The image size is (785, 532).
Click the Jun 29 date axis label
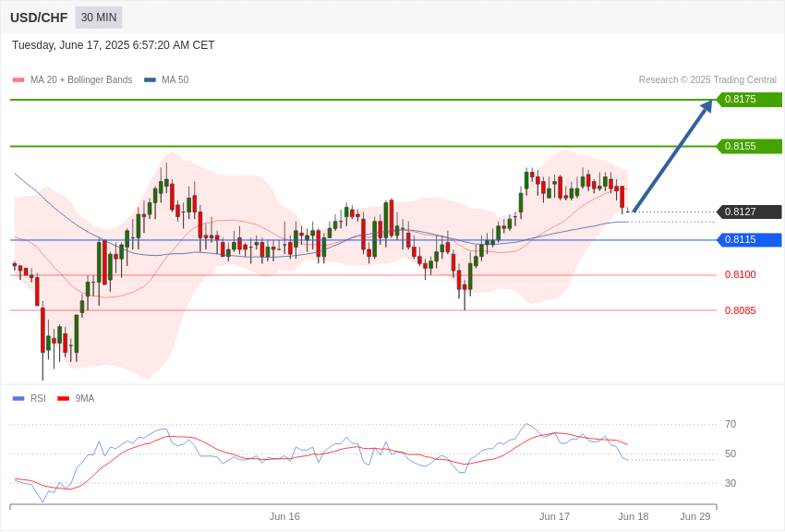[x=694, y=516]
